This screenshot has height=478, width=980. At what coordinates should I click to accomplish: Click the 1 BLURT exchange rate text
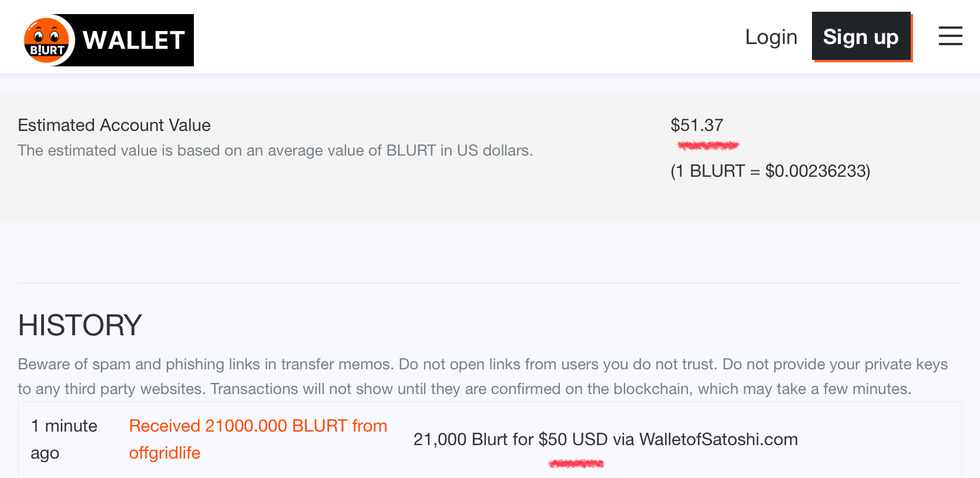point(770,171)
